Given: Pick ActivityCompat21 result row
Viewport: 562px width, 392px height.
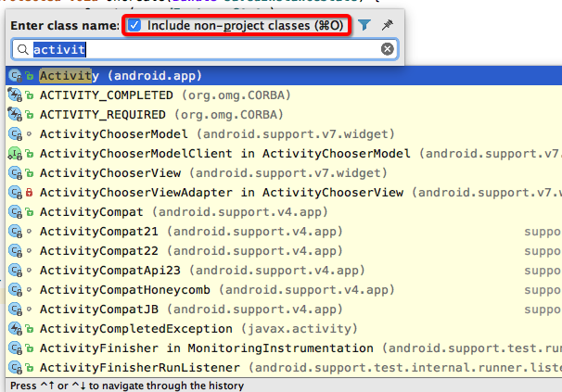Looking at the screenshot, I should pyautogui.click(x=284, y=232).
